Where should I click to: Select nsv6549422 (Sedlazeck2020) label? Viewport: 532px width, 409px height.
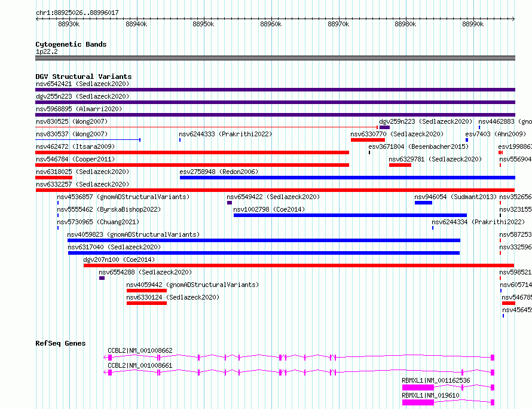[x=273, y=197]
